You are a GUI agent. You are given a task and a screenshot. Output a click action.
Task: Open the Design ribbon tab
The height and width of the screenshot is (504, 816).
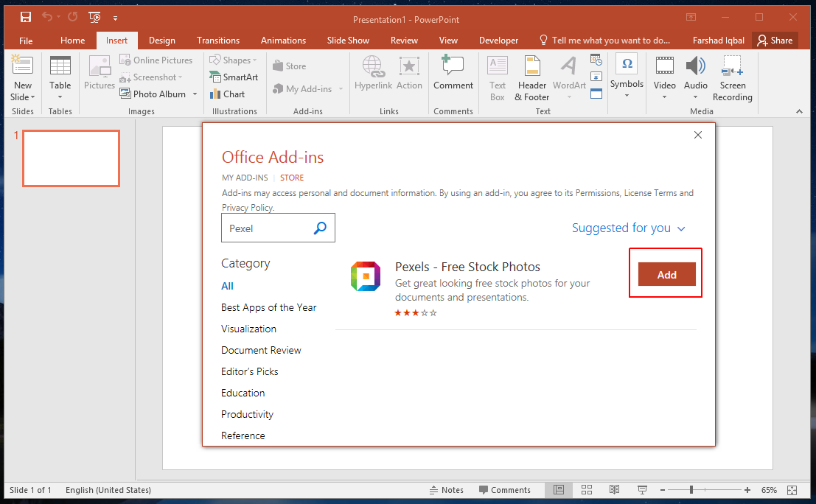point(162,41)
